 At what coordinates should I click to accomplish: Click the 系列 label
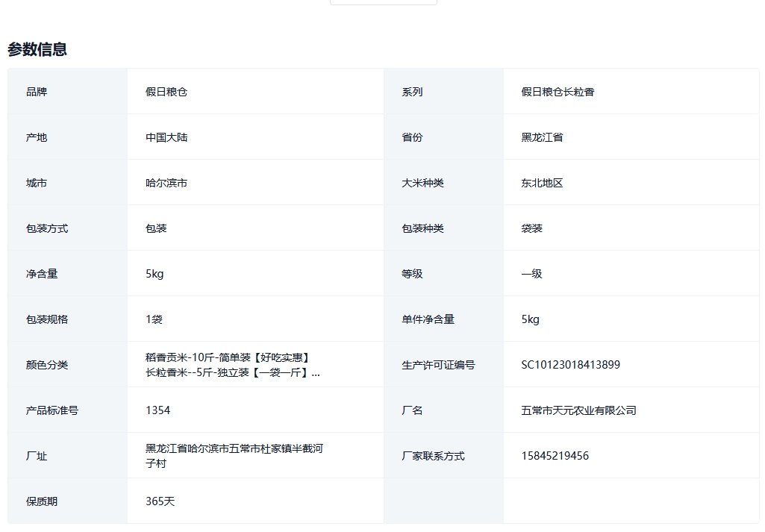[x=412, y=92]
